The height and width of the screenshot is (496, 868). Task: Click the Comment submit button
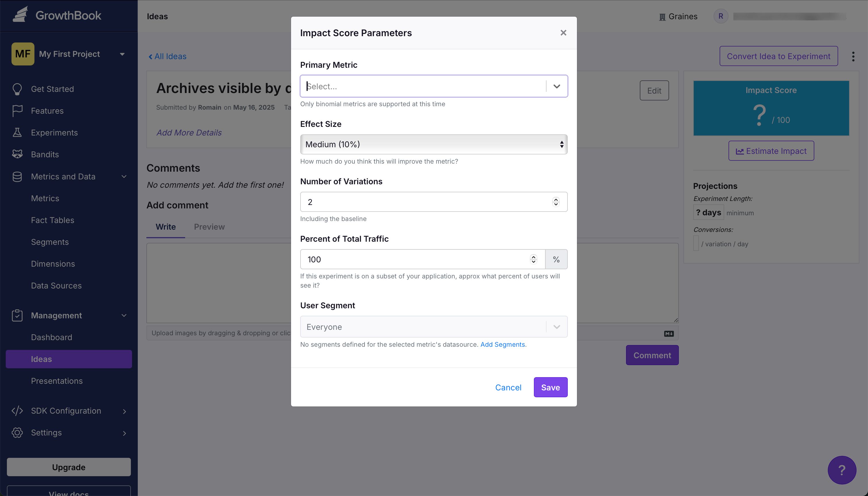click(x=652, y=355)
